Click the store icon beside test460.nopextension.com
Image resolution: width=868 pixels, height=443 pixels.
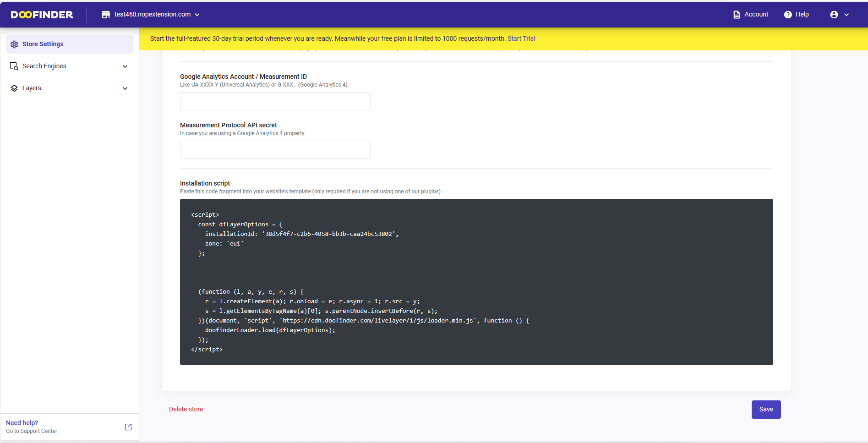tap(106, 15)
